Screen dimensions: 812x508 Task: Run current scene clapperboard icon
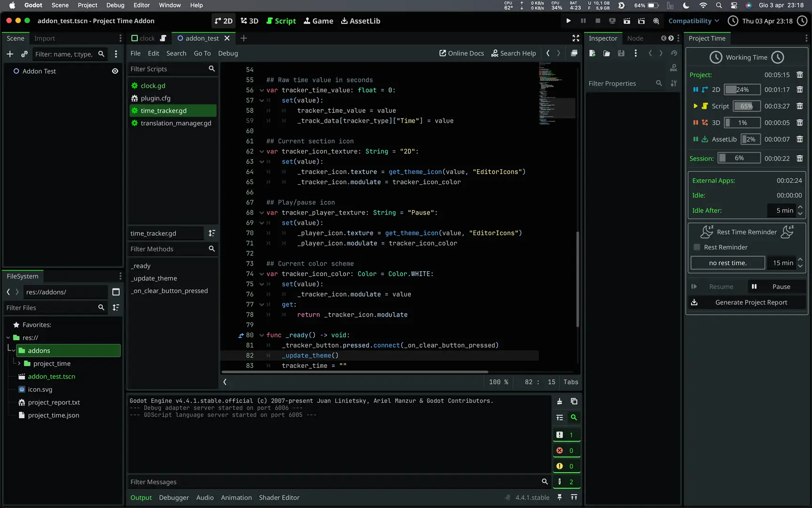[627, 21]
